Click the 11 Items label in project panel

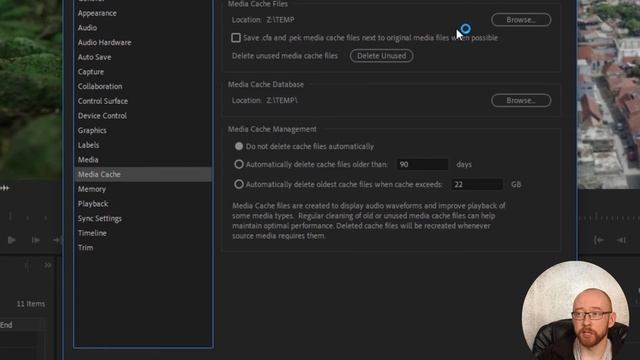click(31, 304)
